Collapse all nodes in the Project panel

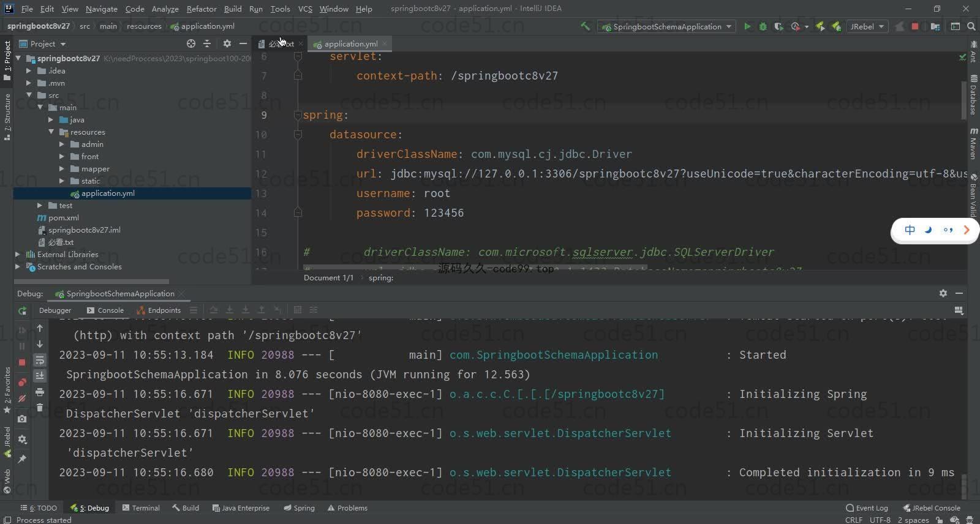(207, 43)
